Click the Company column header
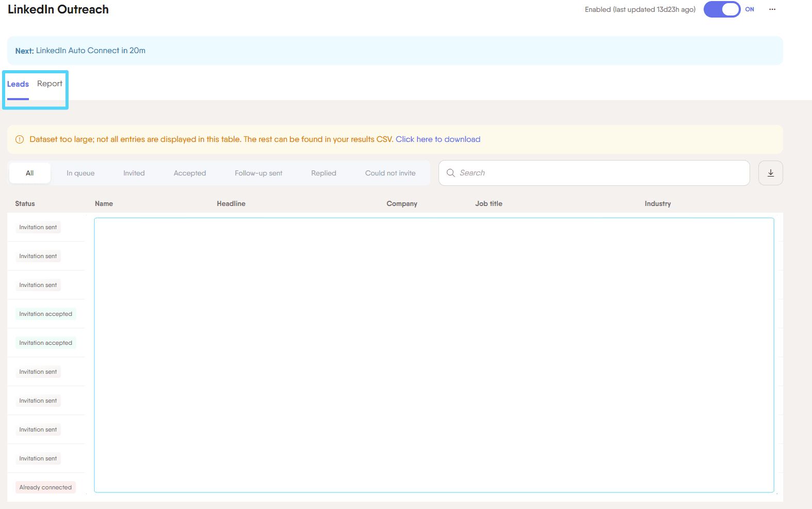This screenshot has width=812, height=509. [x=402, y=203]
